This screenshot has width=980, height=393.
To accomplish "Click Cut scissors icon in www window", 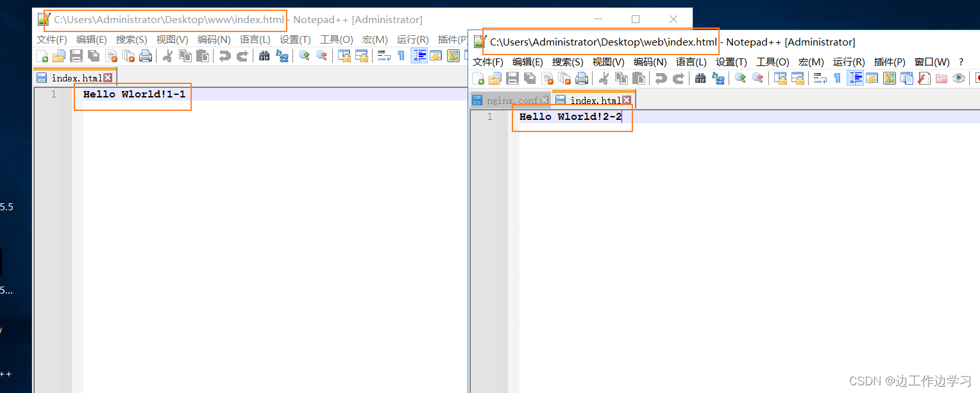I will (167, 56).
